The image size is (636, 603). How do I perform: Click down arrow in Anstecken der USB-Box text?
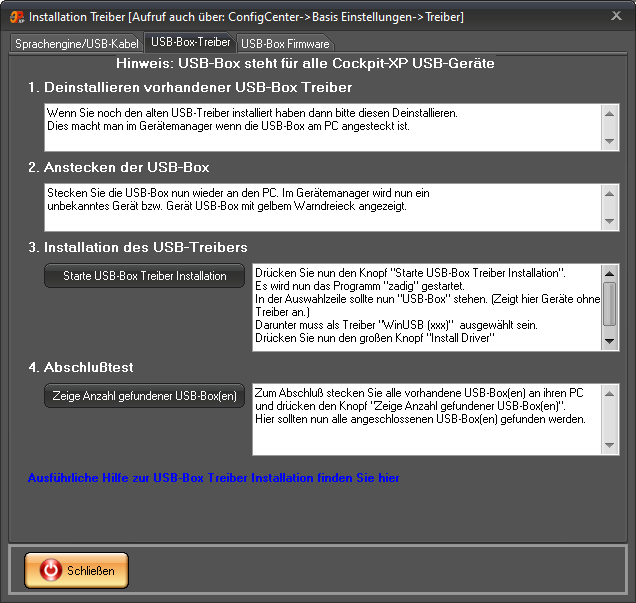(611, 220)
